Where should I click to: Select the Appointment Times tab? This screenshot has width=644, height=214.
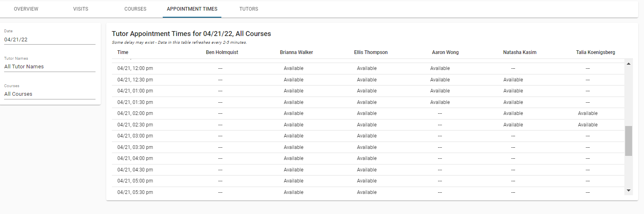tap(192, 9)
